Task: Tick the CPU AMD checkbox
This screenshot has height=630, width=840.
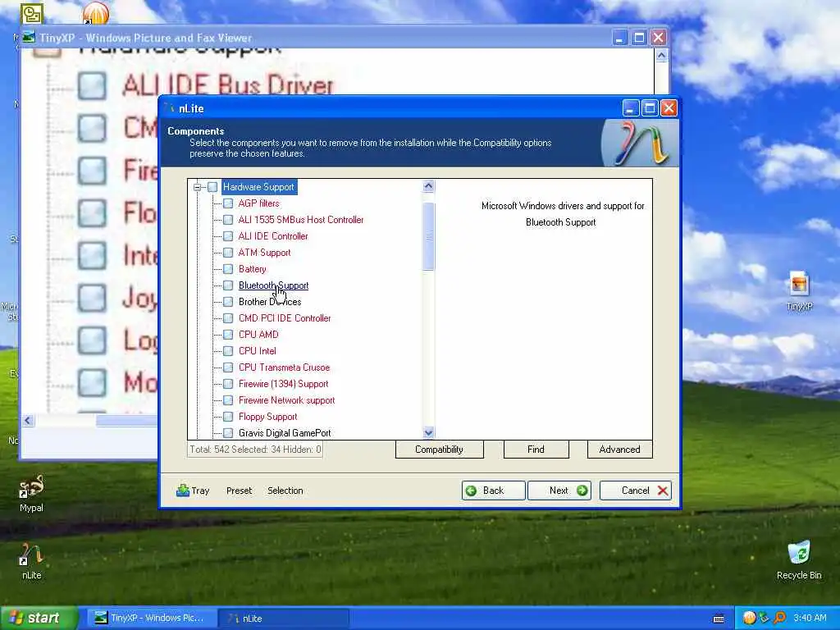Action: click(228, 335)
